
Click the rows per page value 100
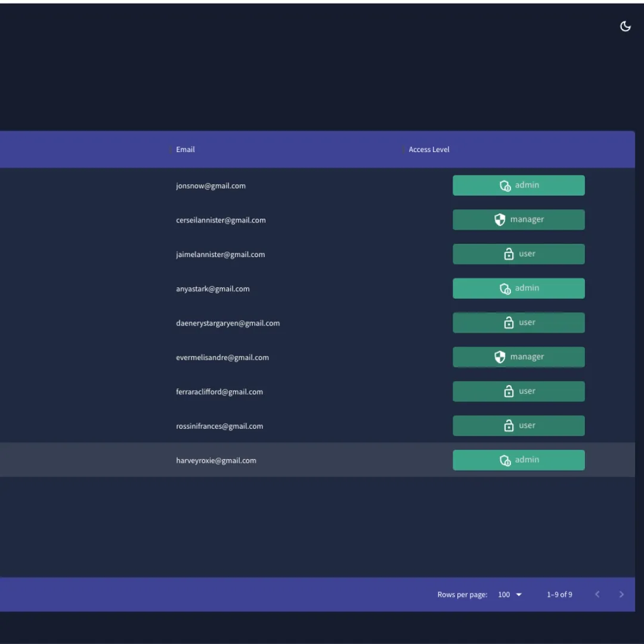504,595
